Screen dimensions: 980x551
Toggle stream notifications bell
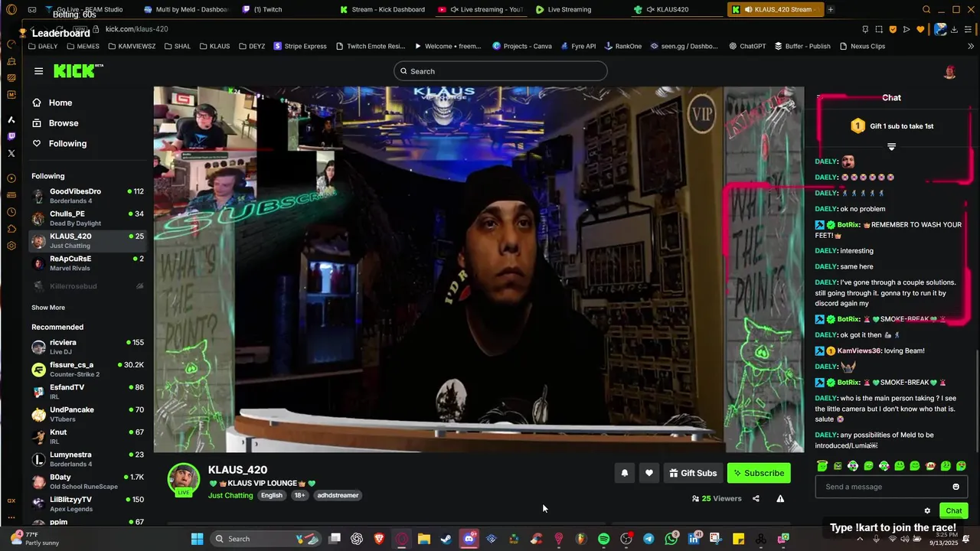(x=624, y=473)
